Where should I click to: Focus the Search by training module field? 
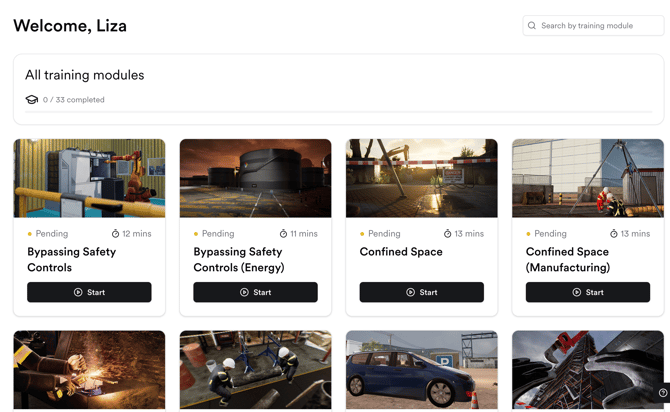(593, 26)
